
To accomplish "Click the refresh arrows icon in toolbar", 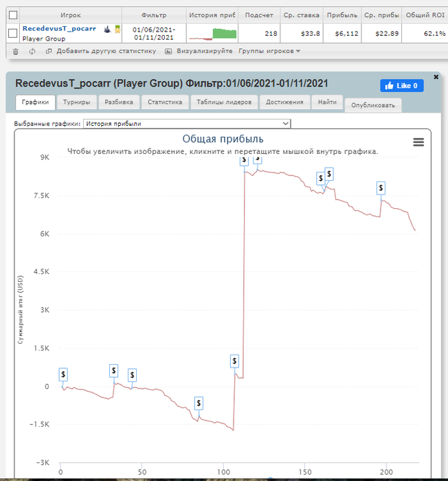I will [32, 52].
